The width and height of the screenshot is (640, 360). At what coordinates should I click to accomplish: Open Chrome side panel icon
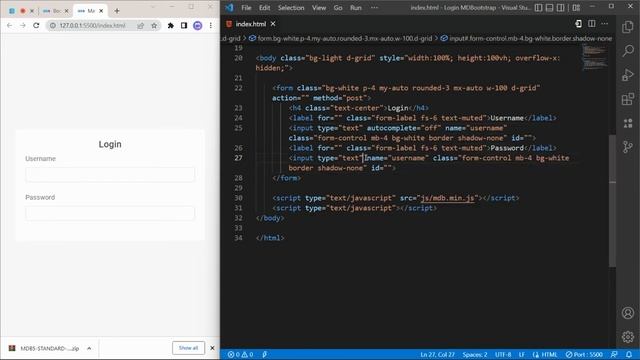184,25
